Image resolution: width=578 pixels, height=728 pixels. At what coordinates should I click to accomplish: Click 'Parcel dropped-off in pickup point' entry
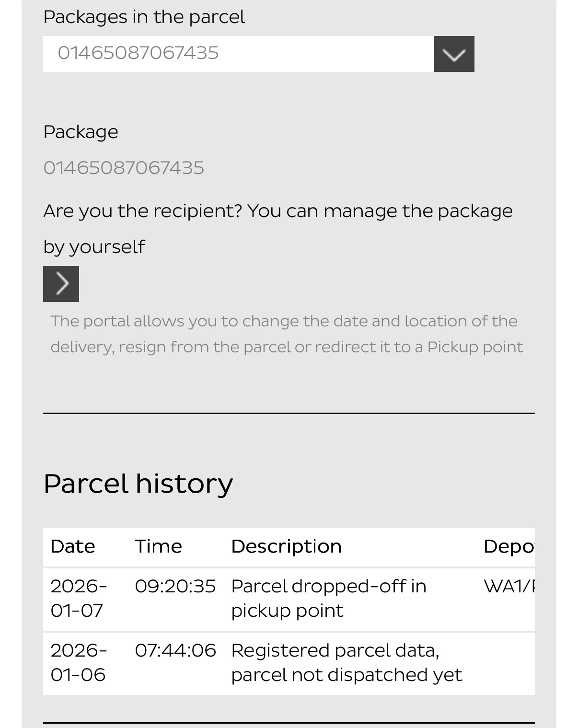[328, 598]
